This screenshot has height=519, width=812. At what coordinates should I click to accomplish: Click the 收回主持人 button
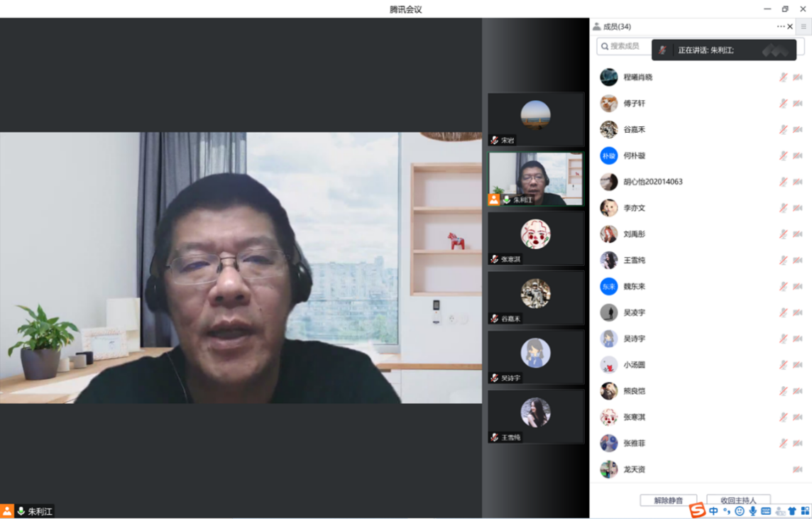click(738, 500)
